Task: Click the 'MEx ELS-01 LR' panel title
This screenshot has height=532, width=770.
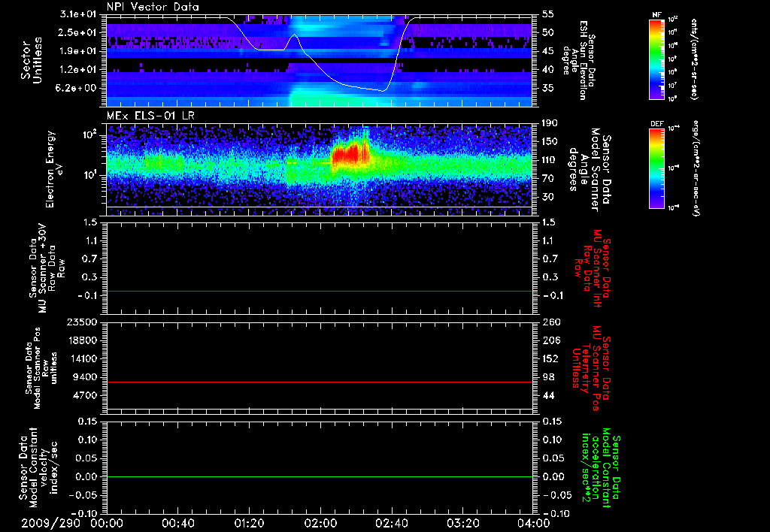Action: tap(150, 116)
